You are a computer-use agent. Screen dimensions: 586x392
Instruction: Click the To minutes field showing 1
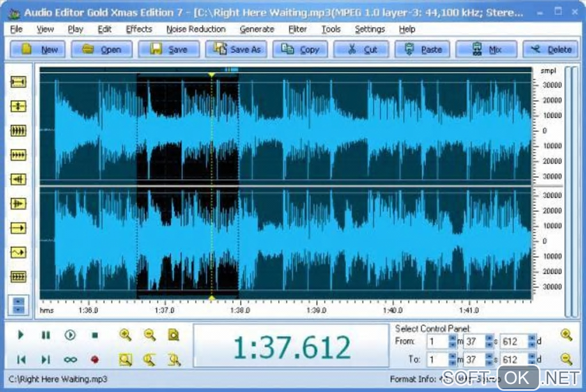coord(437,359)
